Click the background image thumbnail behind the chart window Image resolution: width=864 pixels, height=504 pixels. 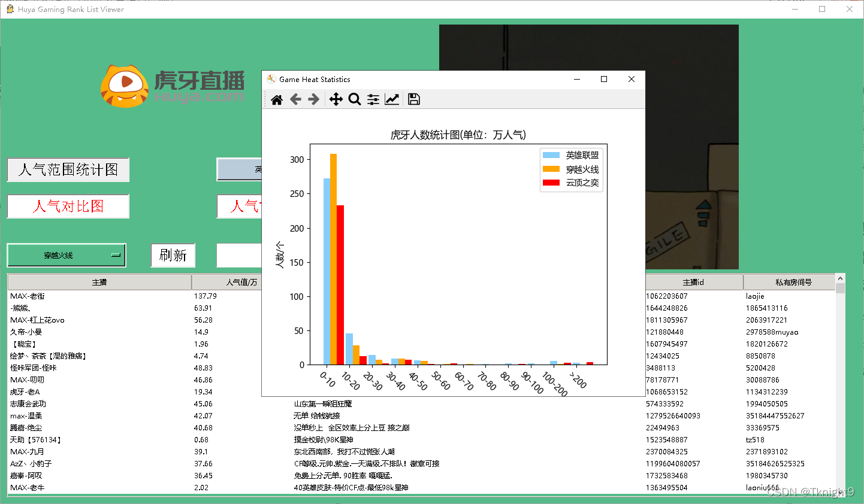pyautogui.click(x=691, y=147)
